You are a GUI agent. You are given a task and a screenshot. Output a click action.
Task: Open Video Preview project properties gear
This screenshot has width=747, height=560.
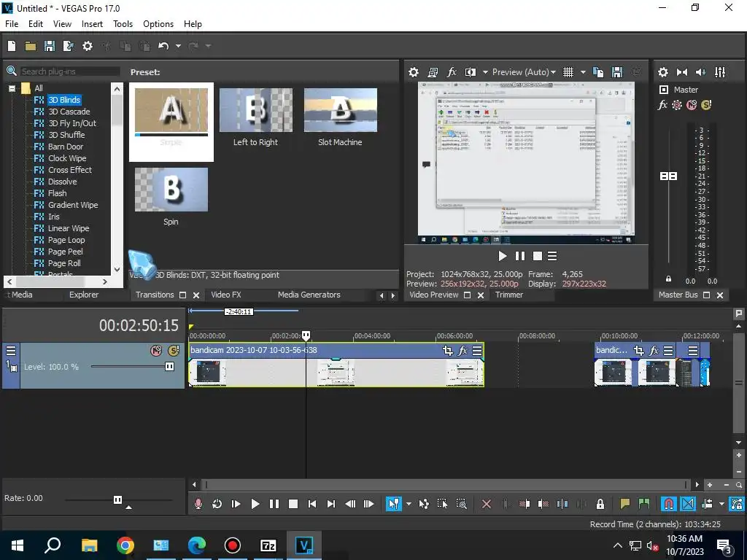pyautogui.click(x=414, y=72)
